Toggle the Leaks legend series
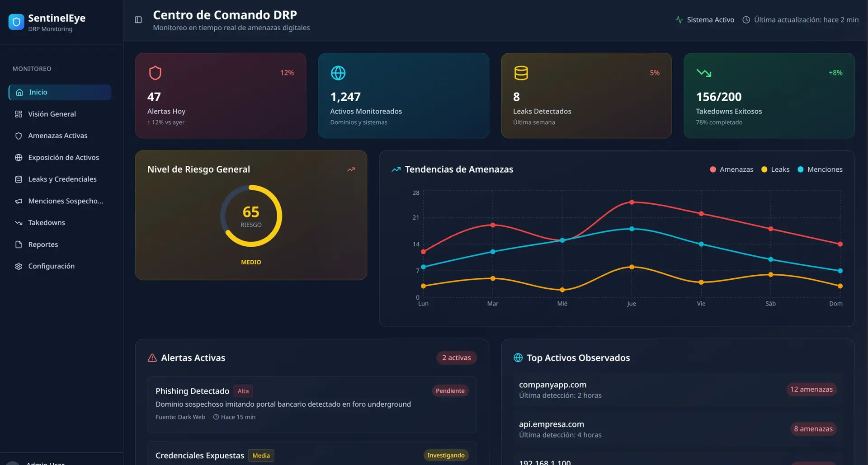 click(775, 169)
